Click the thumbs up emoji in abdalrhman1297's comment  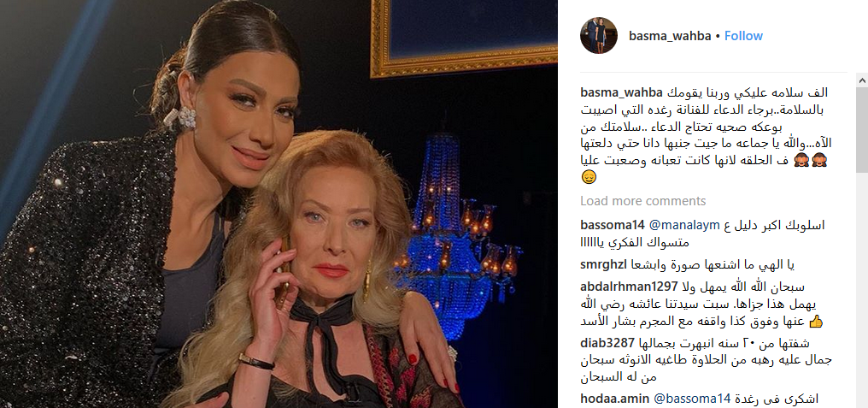coord(815,322)
